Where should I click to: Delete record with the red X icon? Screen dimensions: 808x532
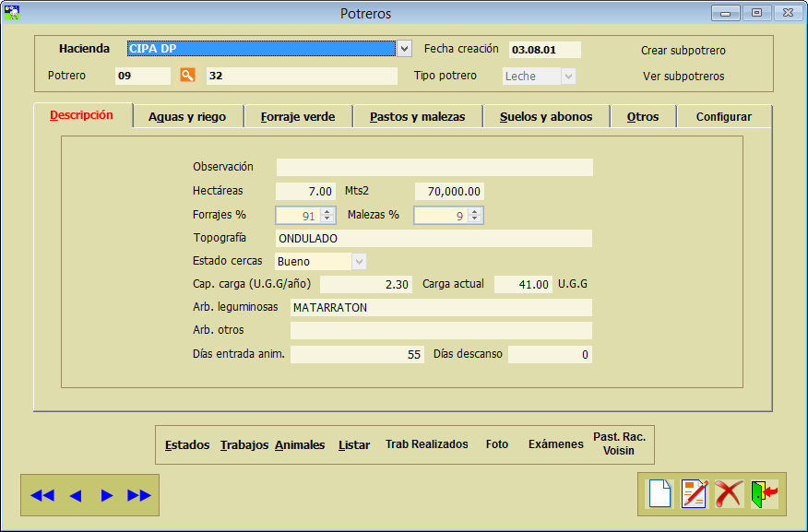pos(728,494)
